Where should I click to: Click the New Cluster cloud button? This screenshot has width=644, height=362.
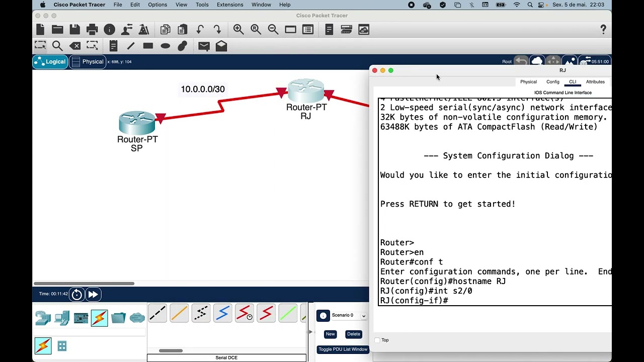pyautogui.click(x=537, y=61)
